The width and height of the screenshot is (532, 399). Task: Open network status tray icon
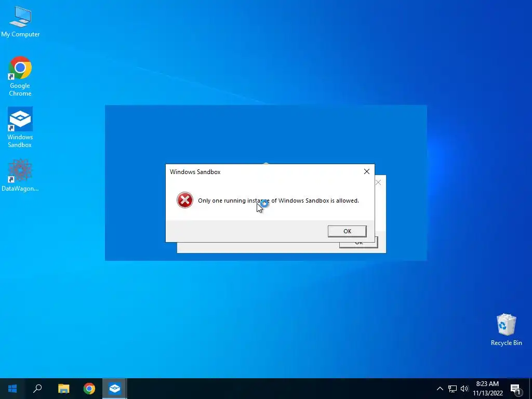(x=453, y=389)
